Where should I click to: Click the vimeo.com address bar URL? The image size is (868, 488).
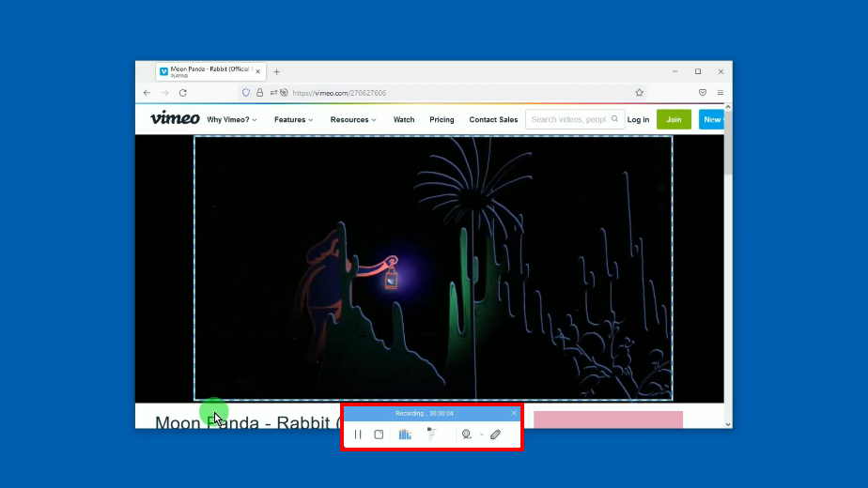click(339, 93)
